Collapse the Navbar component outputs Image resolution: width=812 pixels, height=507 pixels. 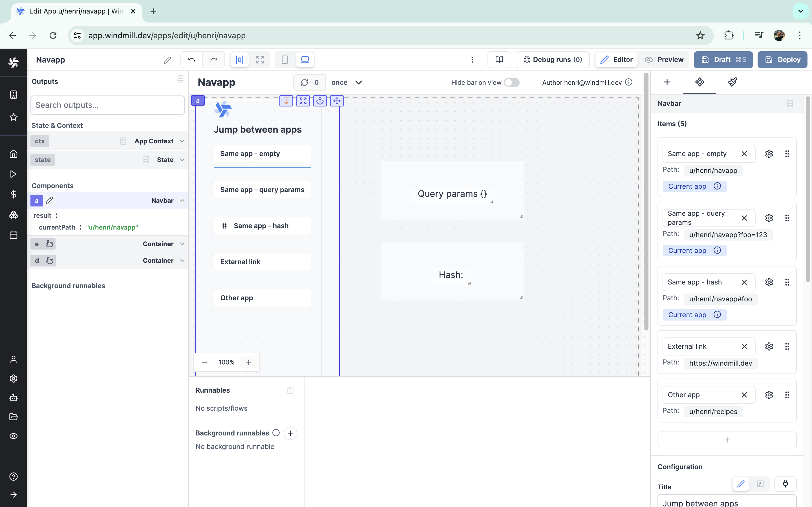182,201
